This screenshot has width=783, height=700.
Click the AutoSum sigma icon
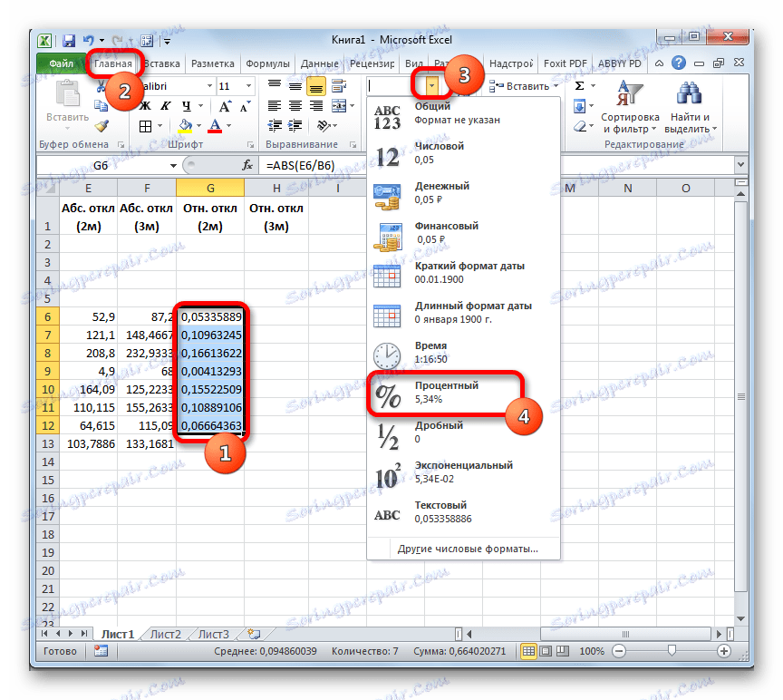pos(578,86)
